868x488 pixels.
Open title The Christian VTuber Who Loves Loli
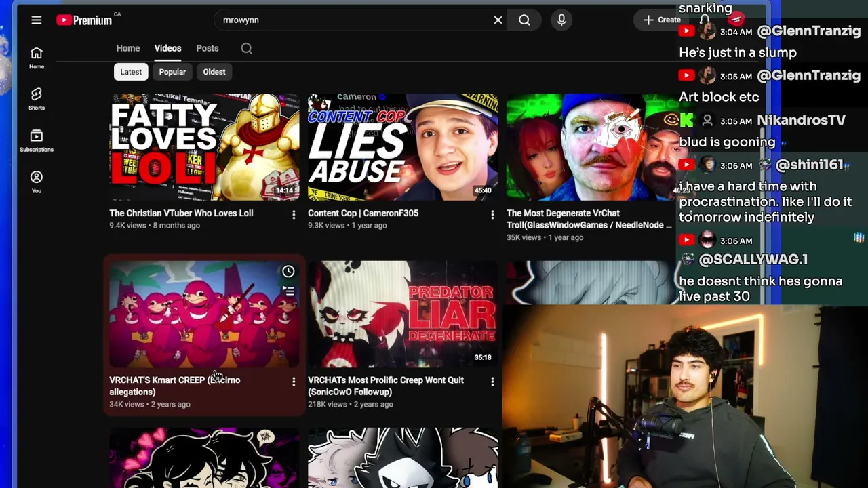click(x=181, y=213)
